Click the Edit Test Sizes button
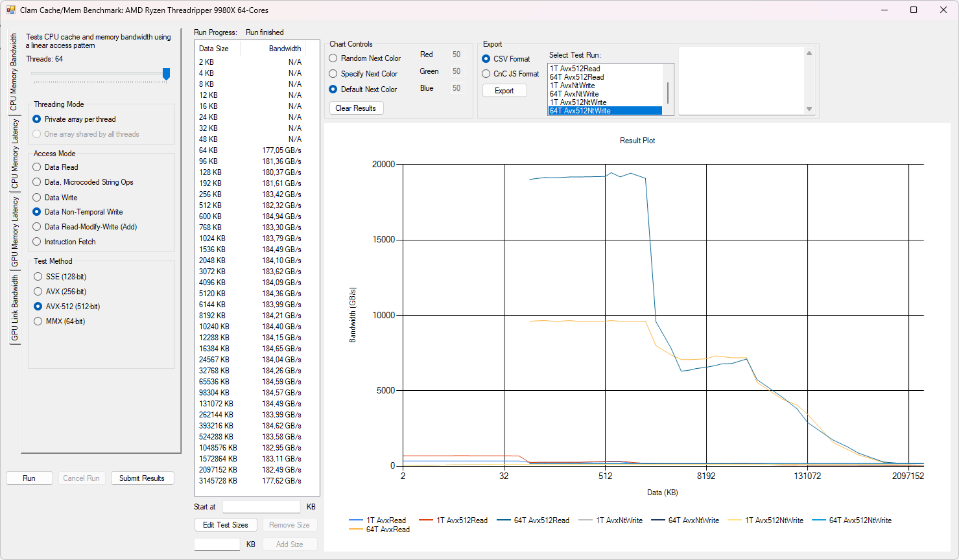Screen dimensions: 959x560 (226, 525)
